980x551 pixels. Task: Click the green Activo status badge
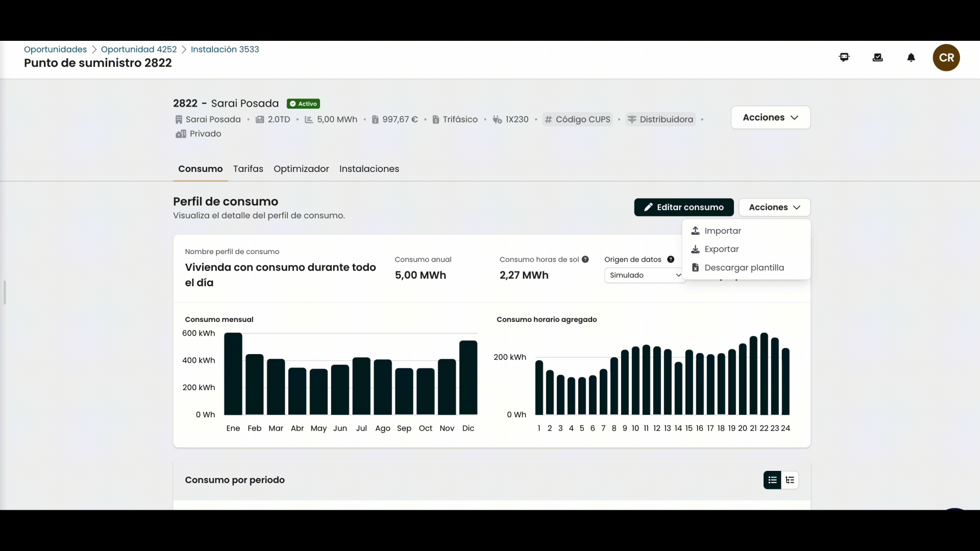point(303,104)
